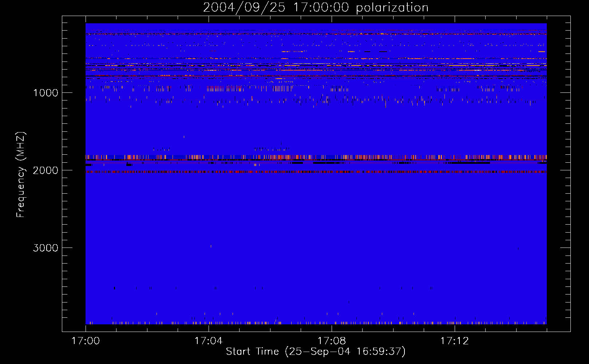Click the "1000" frequency tick label
589x364 pixels.
point(46,92)
